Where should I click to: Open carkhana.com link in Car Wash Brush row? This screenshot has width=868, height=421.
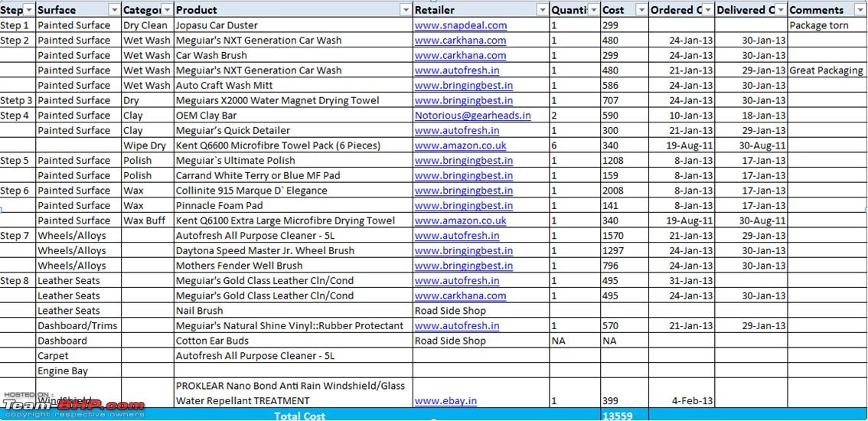[460, 55]
